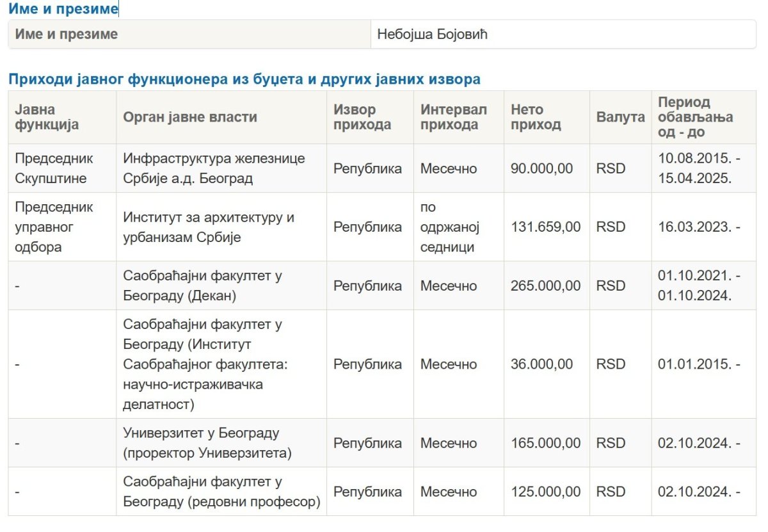Click the 'Саобраћајни факултет (редовни професор)' cell
Screen dimensions: 768x532
[221, 492]
